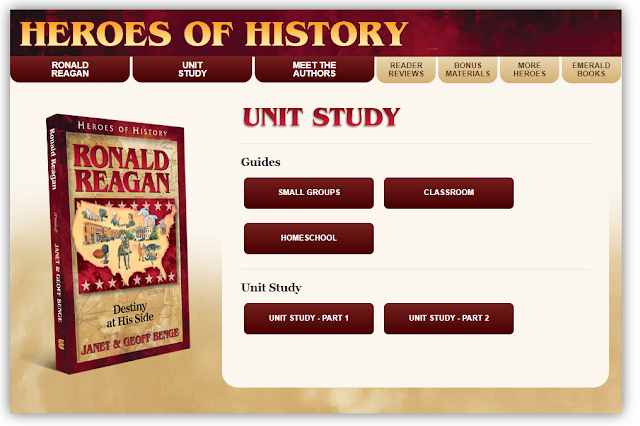The image size is (640, 426).
Task: Click the Ronald Reagan book cover
Action: [x=118, y=244]
